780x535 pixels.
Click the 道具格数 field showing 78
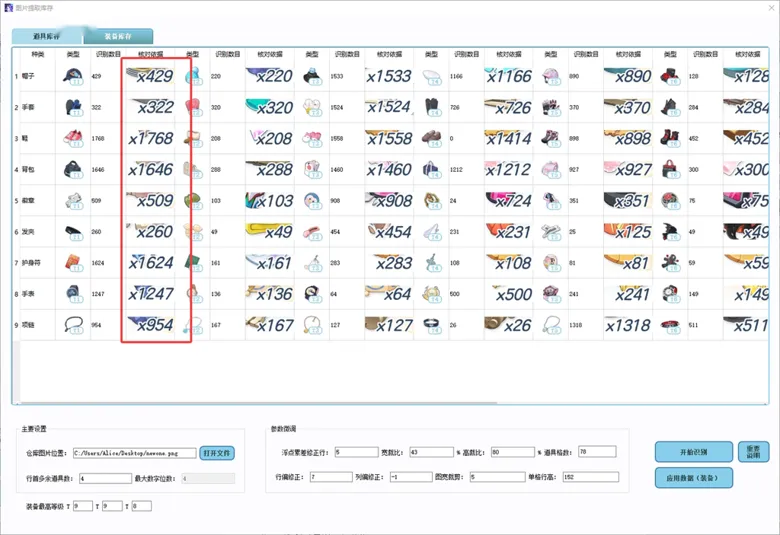point(597,451)
